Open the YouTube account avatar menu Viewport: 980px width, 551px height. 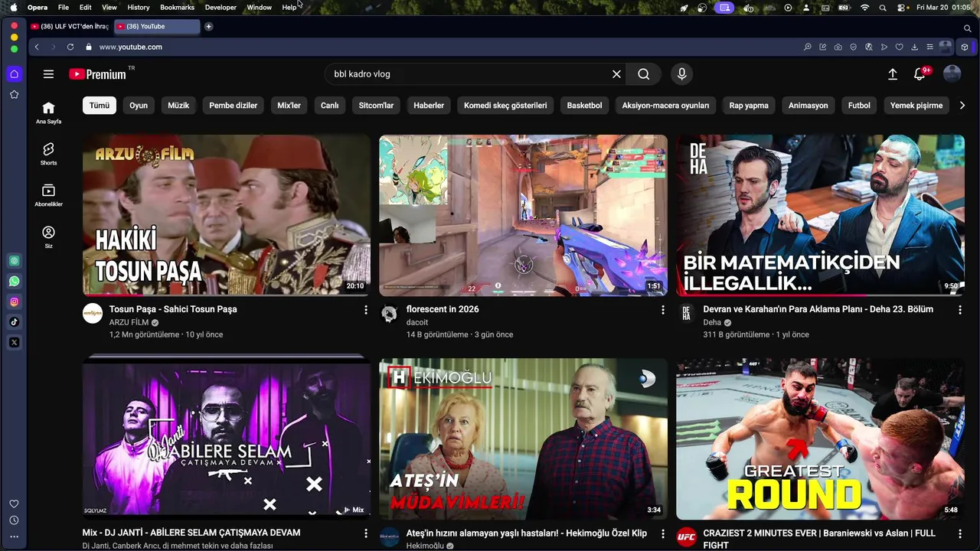(952, 74)
